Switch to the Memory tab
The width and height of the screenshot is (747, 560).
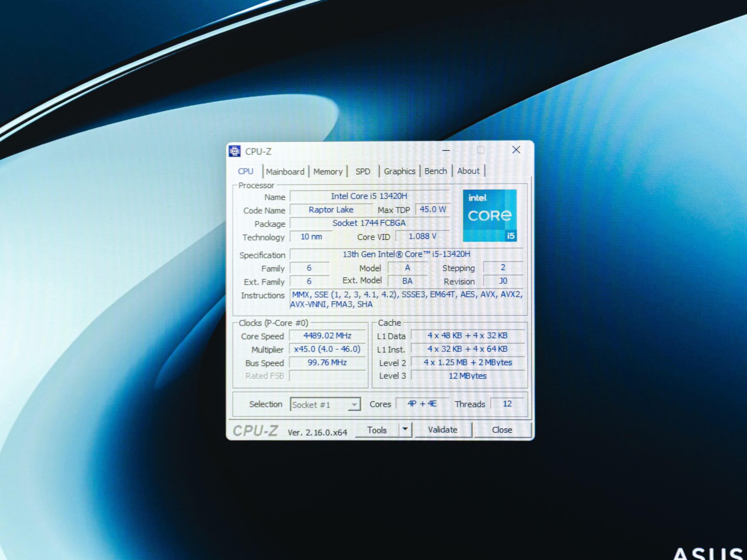(328, 171)
